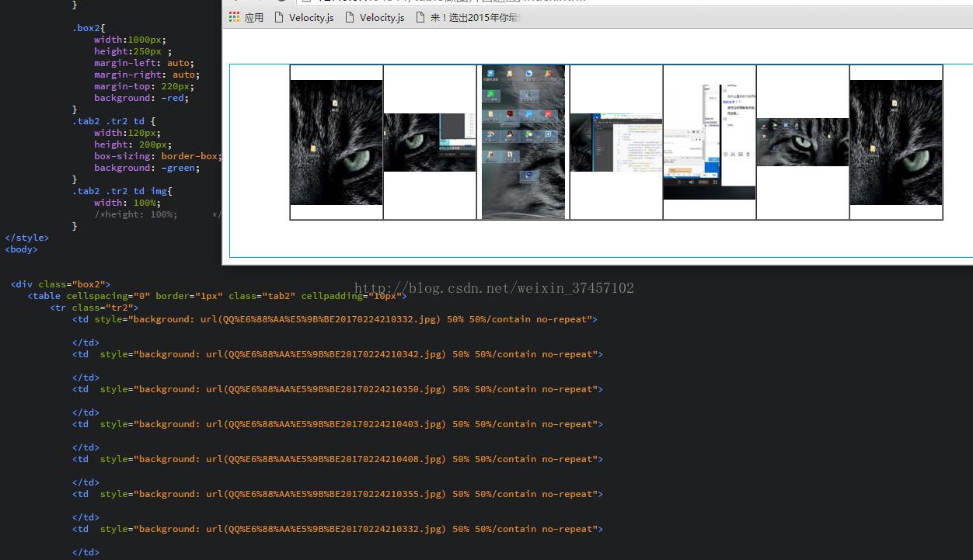973x560 pixels.
Task: Click the box-sizing: border-box; line
Action: coord(158,156)
